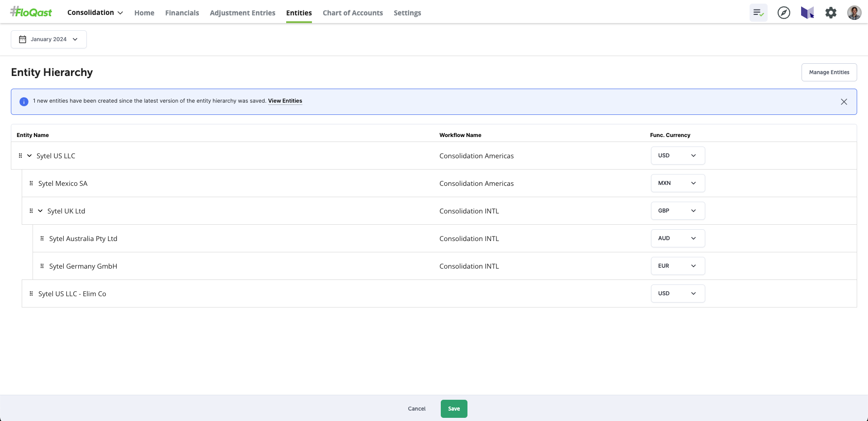This screenshot has height=421, width=868.
Task: Select the Entities tab
Action: coord(299,13)
